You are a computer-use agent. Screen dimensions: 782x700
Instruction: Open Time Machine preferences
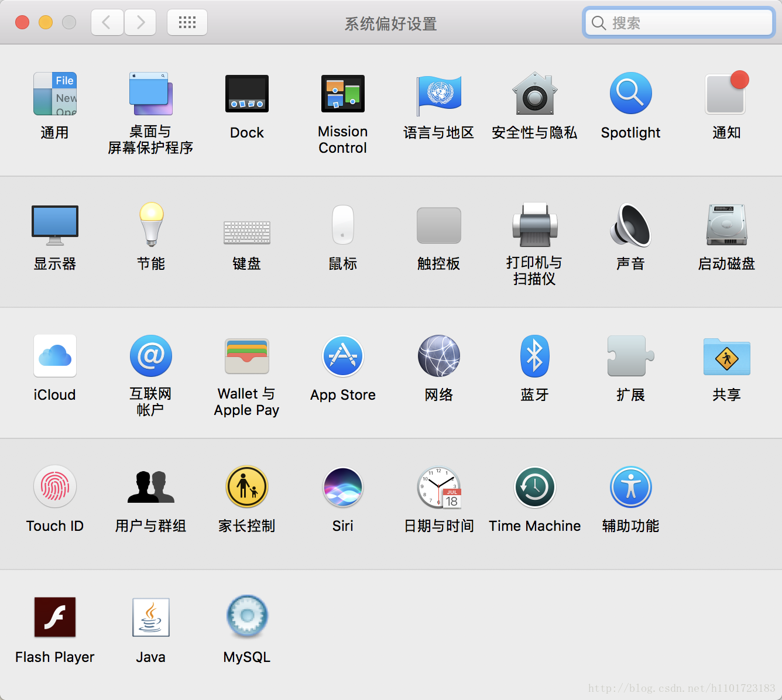[535, 487]
